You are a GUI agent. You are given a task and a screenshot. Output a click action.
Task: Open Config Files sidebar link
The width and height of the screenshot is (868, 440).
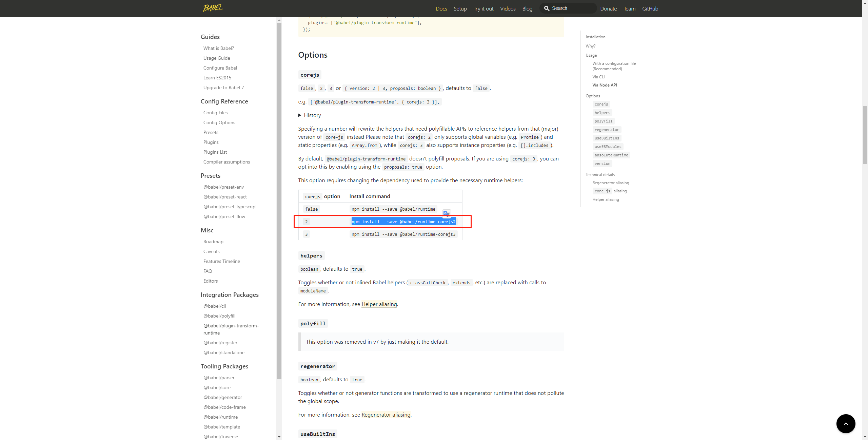click(216, 113)
